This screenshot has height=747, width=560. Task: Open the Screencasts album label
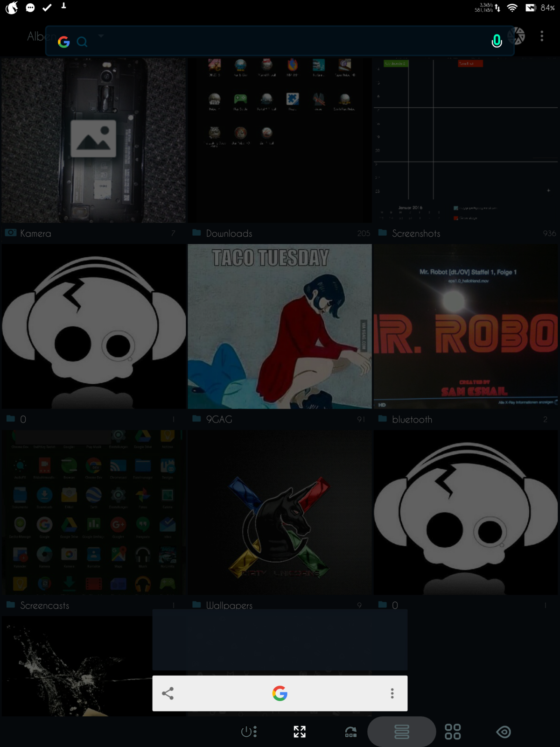tap(44, 606)
